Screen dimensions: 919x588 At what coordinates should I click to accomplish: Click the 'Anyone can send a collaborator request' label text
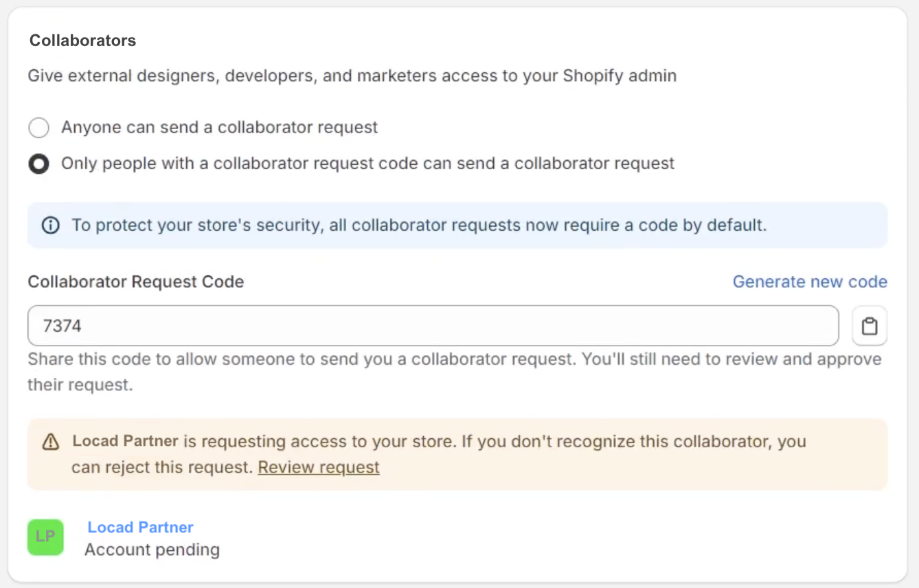pos(219,127)
